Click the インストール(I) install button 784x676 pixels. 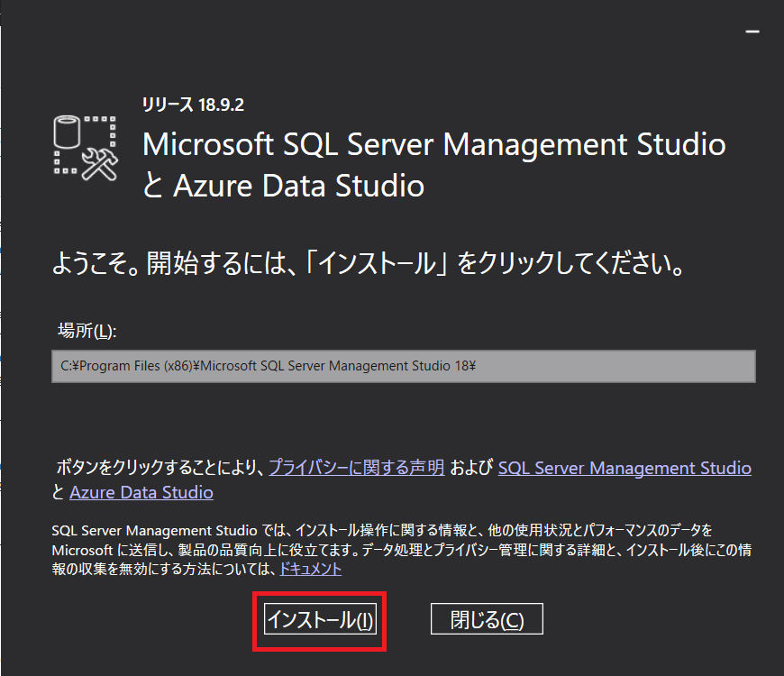pos(320,619)
